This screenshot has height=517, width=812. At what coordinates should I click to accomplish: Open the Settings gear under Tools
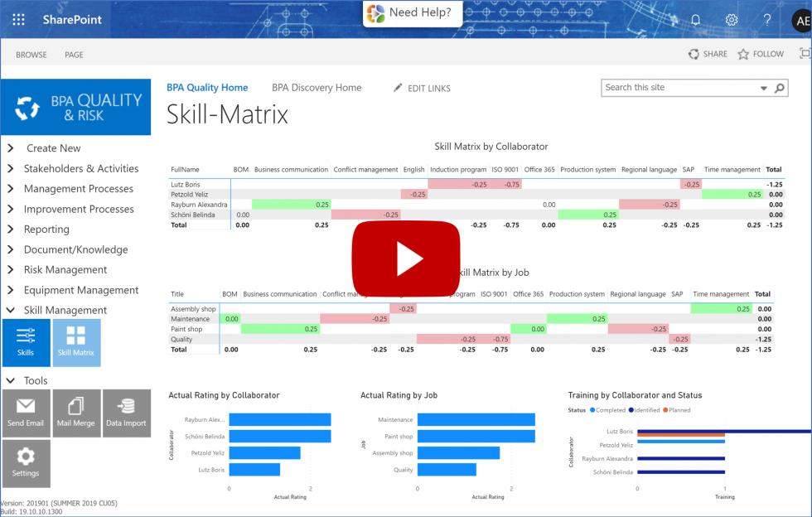26,462
